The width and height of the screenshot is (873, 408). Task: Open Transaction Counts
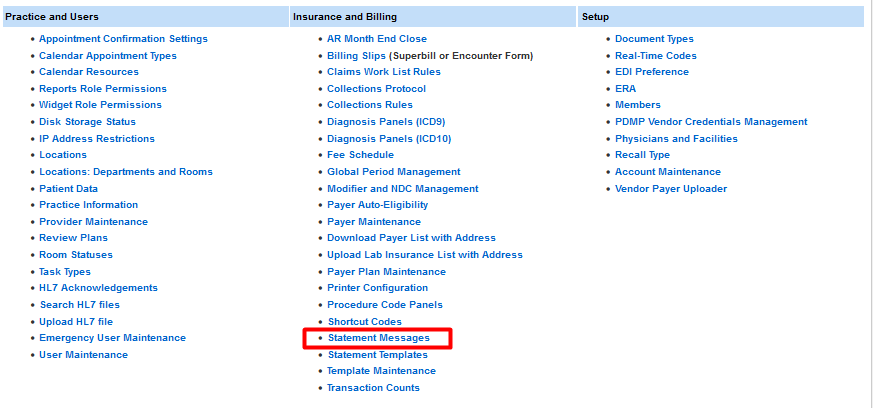pyautogui.click(x=373, y=388)
